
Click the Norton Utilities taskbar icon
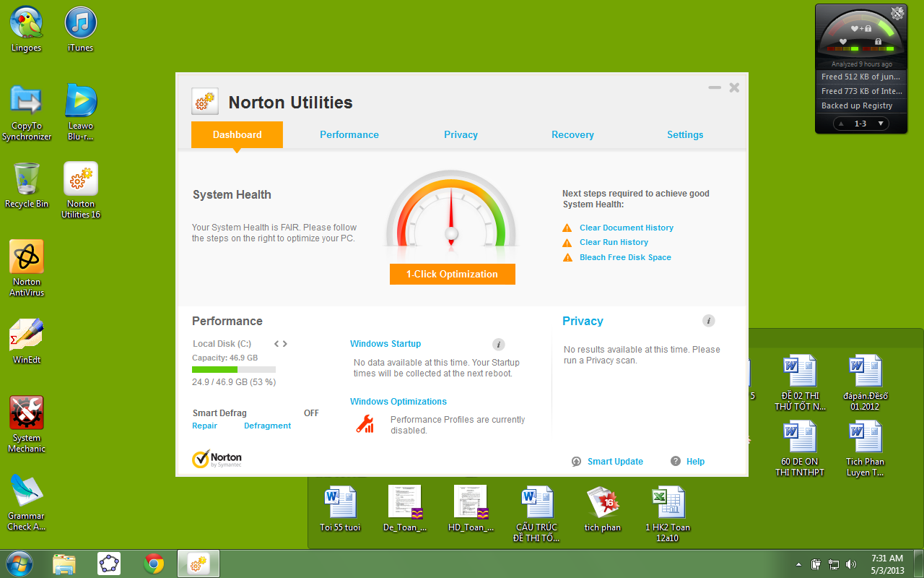[198, 564]
